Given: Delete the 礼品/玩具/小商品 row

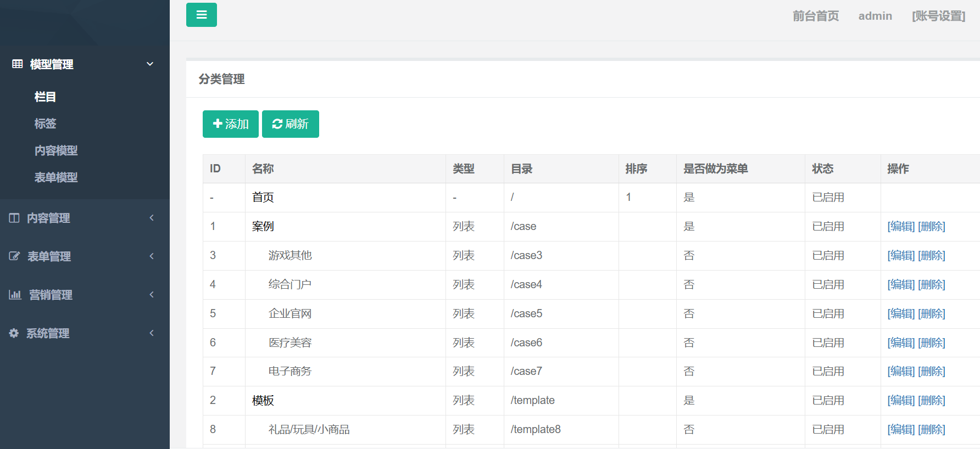Looking at the screenshot, I should tap(932, 429).
